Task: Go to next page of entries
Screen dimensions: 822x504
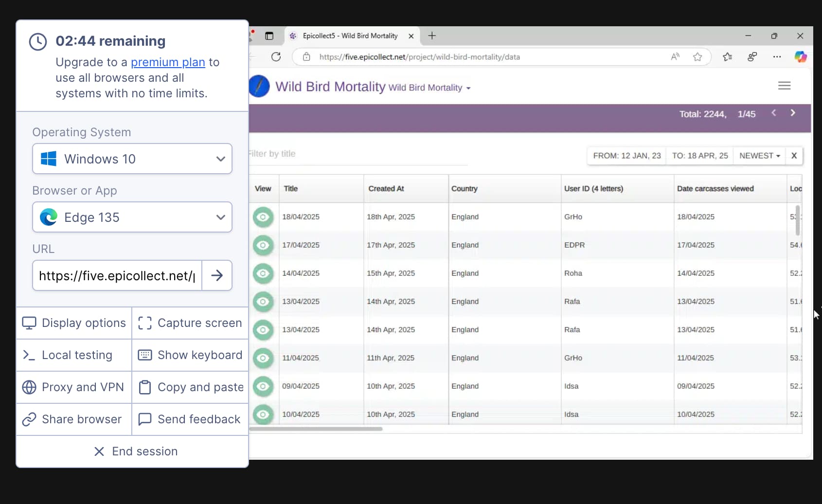Action: (x=793, y=113)
